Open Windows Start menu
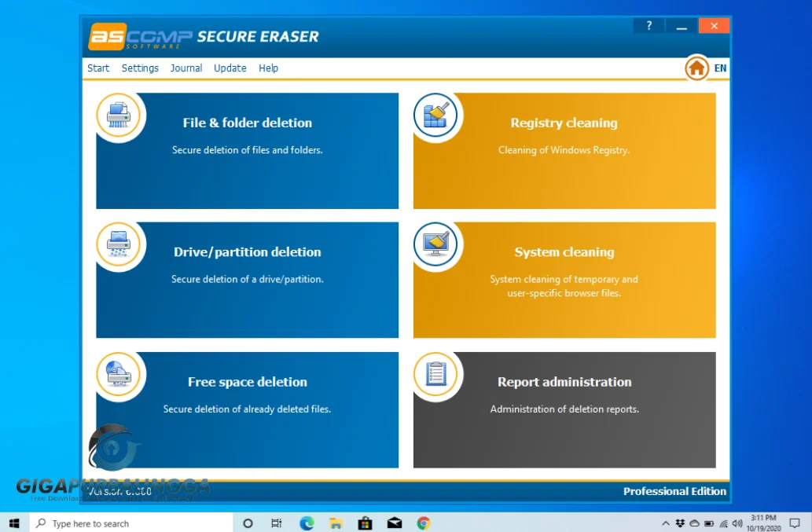Screen dimensions: 812x532 point(14,523)
